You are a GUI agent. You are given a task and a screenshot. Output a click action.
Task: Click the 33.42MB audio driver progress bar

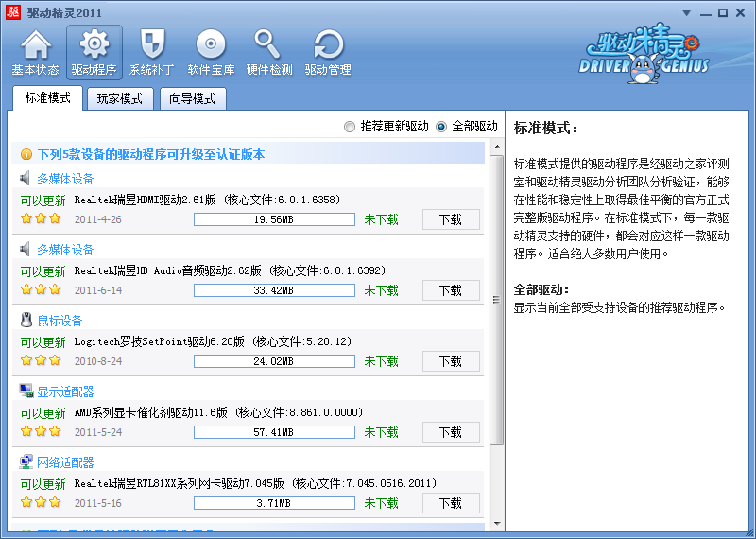click(x=274, y=290)
